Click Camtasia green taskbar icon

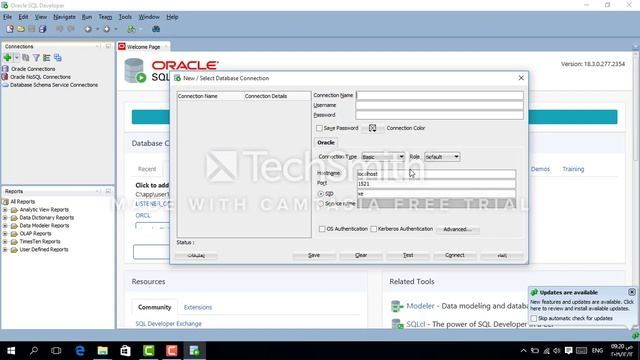point(149,351)
